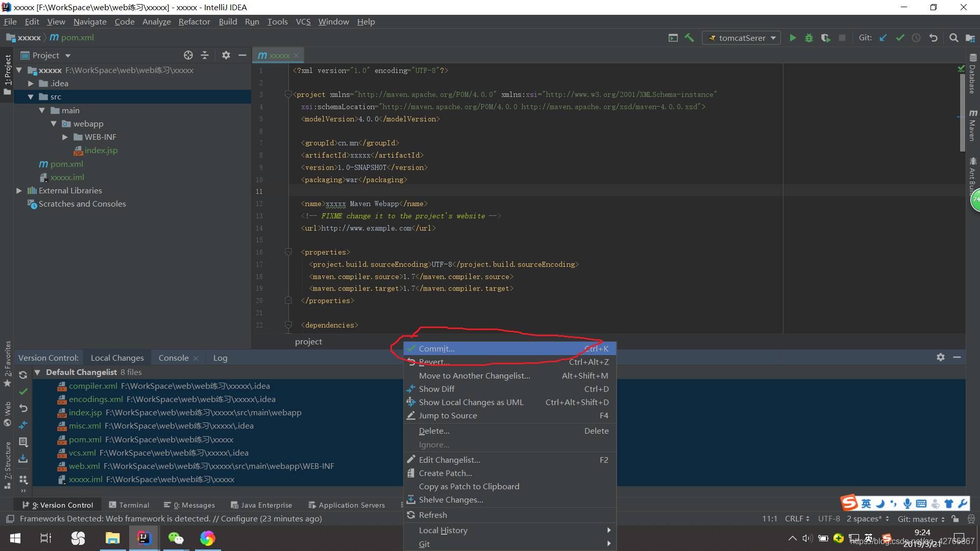Open the Search Everywhere magnifier icon
This screenshot has height=551, width=980.
(x=953, y=38)
